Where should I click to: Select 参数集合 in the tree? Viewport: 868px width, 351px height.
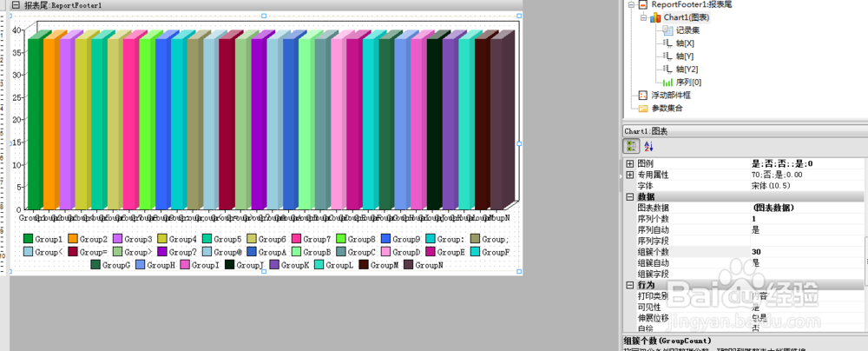pos(667,108)
